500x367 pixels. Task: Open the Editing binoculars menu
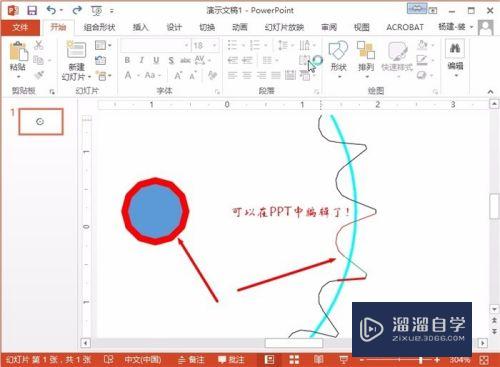point(455,58)
